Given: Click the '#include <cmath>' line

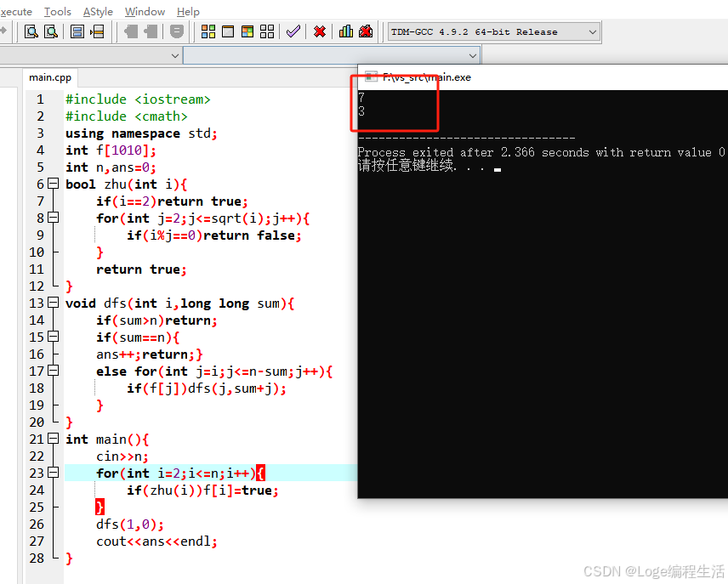Looking at the screenshot, I should tap(126, 116).
